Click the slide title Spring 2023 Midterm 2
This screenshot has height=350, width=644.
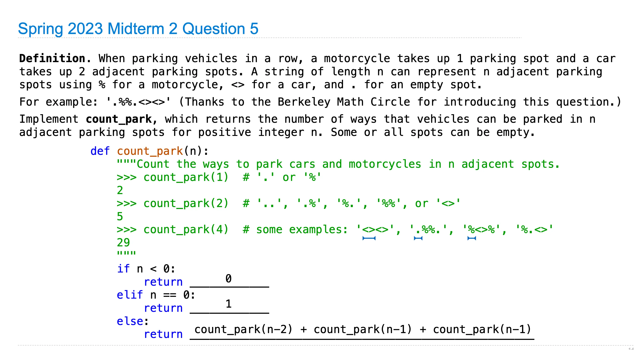[138, 29]
